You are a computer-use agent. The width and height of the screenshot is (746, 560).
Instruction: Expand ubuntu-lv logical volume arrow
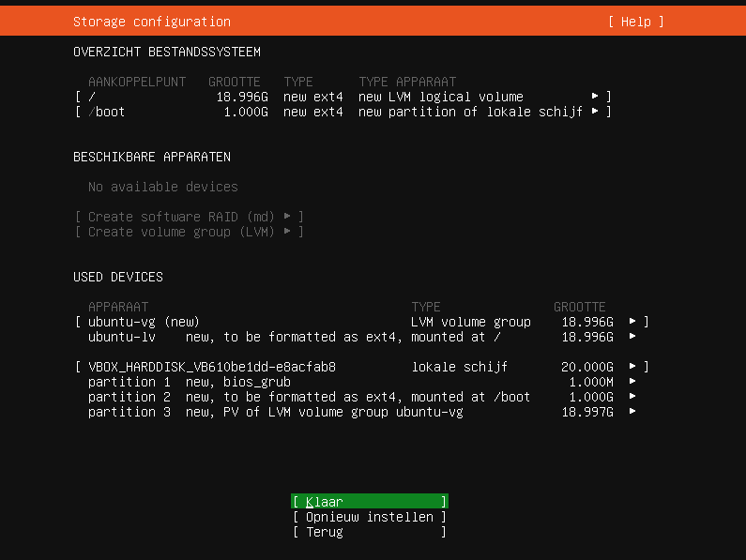[x=632, y=337]
